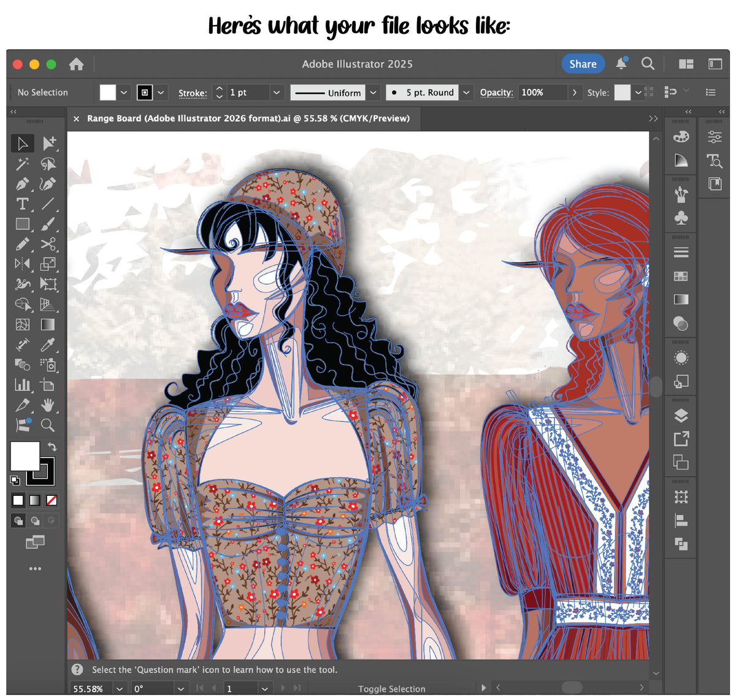
Task: Open stroke weight 1 pt dropdown
Action: click(277, 93)
